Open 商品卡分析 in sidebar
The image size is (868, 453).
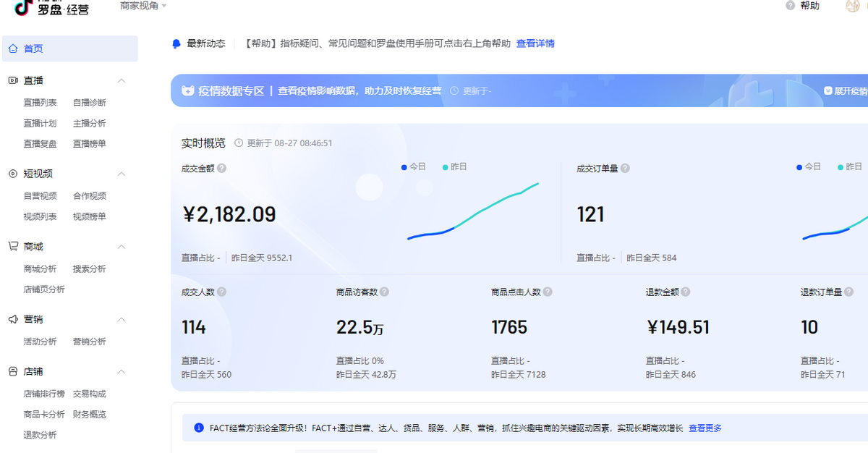[44, 415]
